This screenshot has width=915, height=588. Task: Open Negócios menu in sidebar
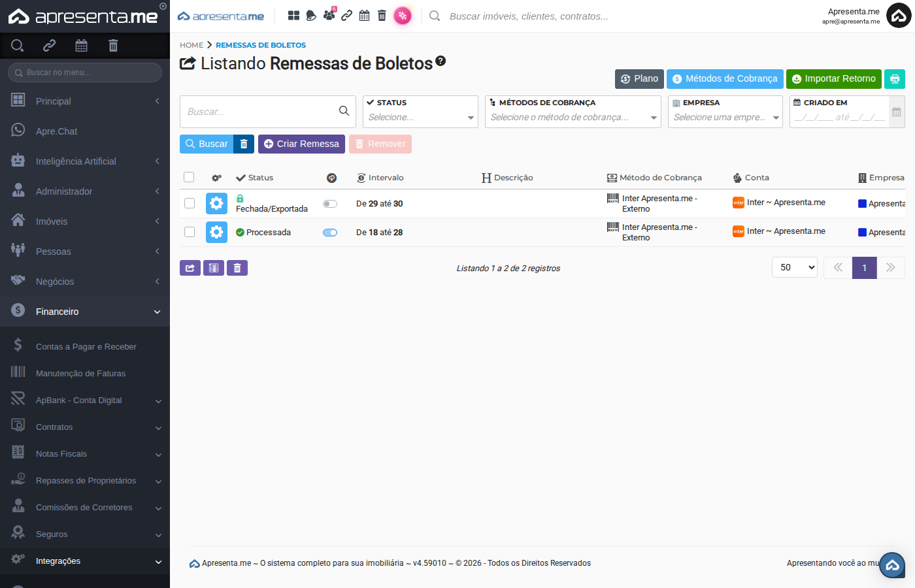[85, 282]
